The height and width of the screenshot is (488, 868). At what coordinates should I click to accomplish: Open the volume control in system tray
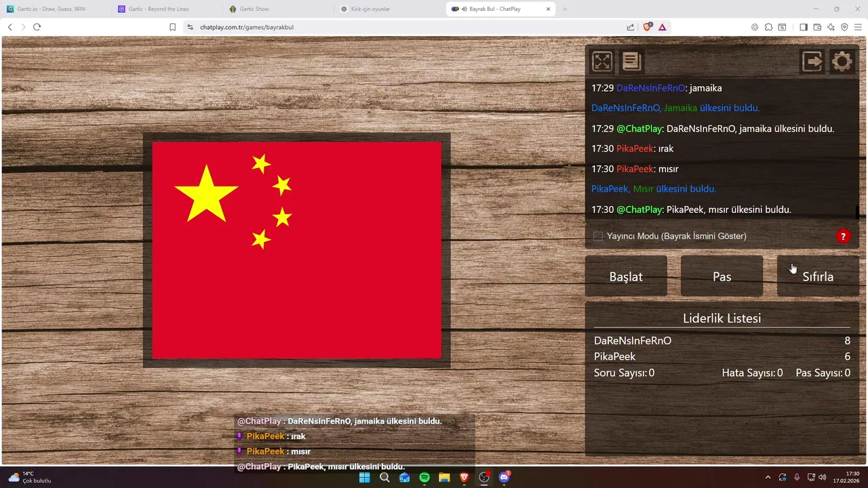point(823,477)
